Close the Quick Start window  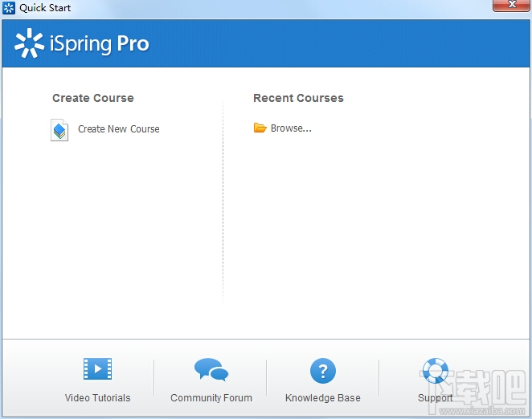pyautogui.click(x=512, y=5)
